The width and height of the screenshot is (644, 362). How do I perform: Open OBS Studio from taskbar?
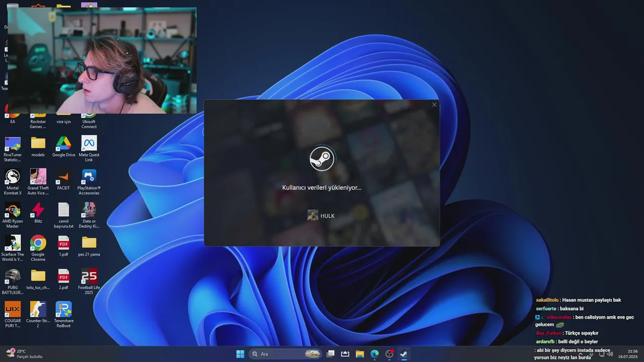coord(389,354)
